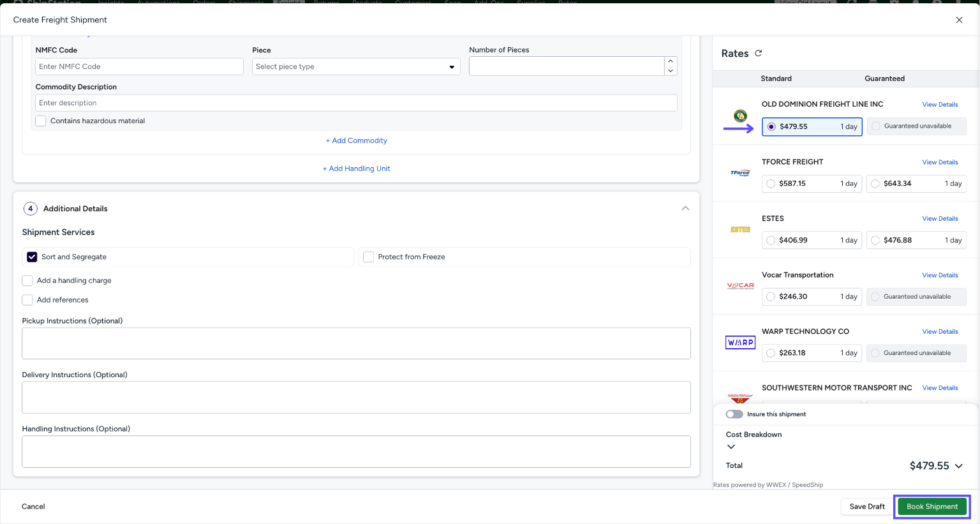The height and width of the screenshot is (524, 980).
Task: Click the step 4 circle badge
Action: click(x=30, y=209)
